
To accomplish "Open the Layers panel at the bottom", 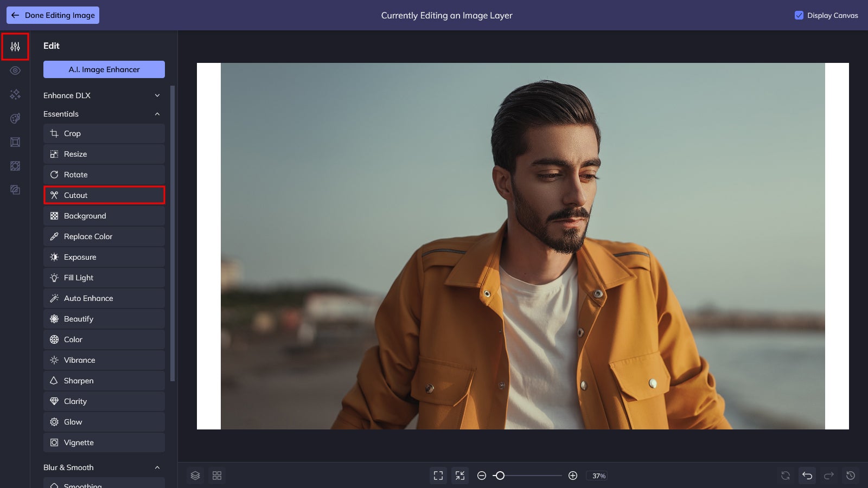I will (195, 476).
